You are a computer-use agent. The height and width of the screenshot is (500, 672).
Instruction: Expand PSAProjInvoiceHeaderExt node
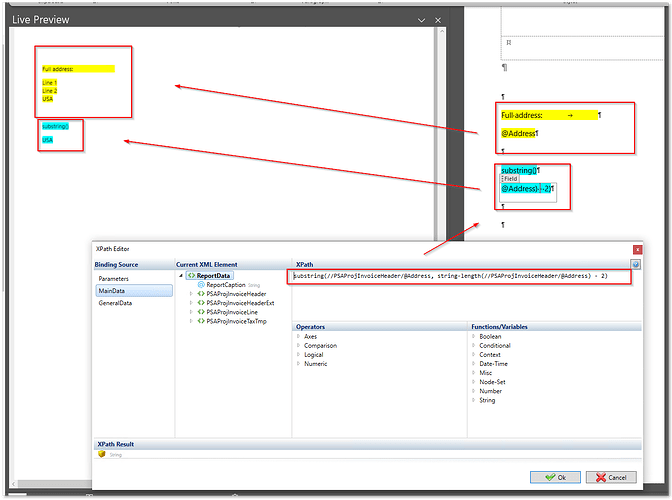(191, 303)
